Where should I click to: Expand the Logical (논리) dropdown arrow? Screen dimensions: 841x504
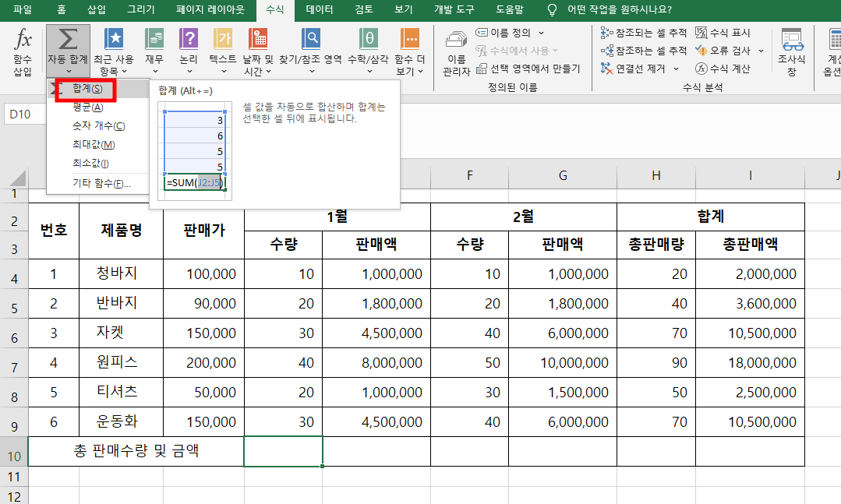[188, 72]
